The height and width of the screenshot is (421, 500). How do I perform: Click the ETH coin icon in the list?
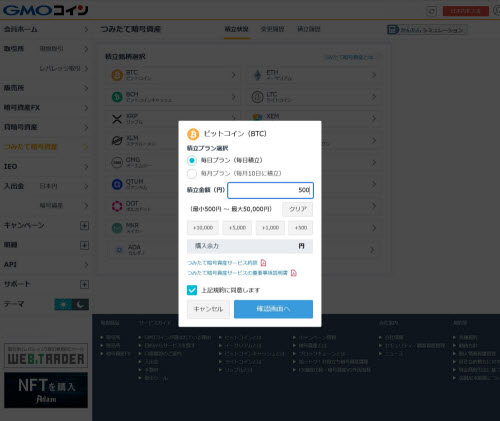click(258, 75)
